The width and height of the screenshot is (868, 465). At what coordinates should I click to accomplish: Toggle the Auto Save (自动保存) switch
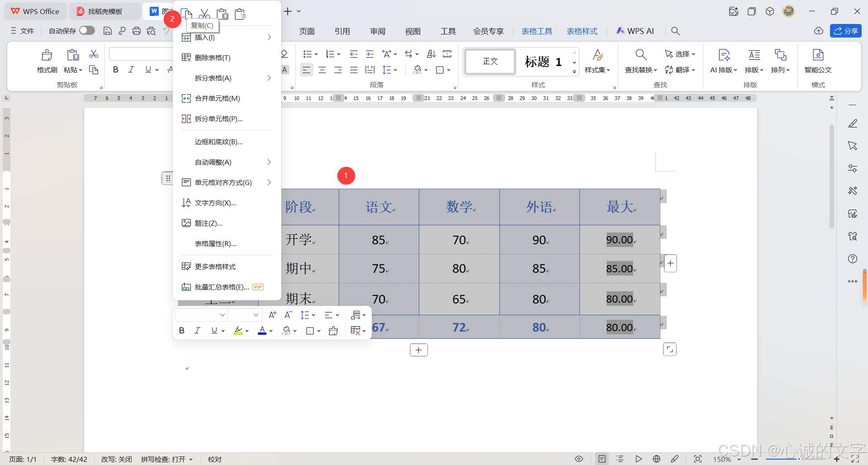(x=87, y=30)
